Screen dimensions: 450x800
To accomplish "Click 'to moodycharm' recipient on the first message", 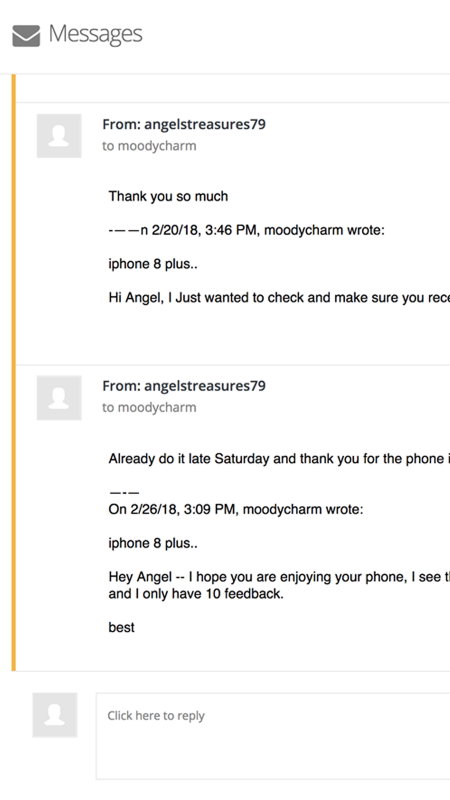I will [149, 146].
